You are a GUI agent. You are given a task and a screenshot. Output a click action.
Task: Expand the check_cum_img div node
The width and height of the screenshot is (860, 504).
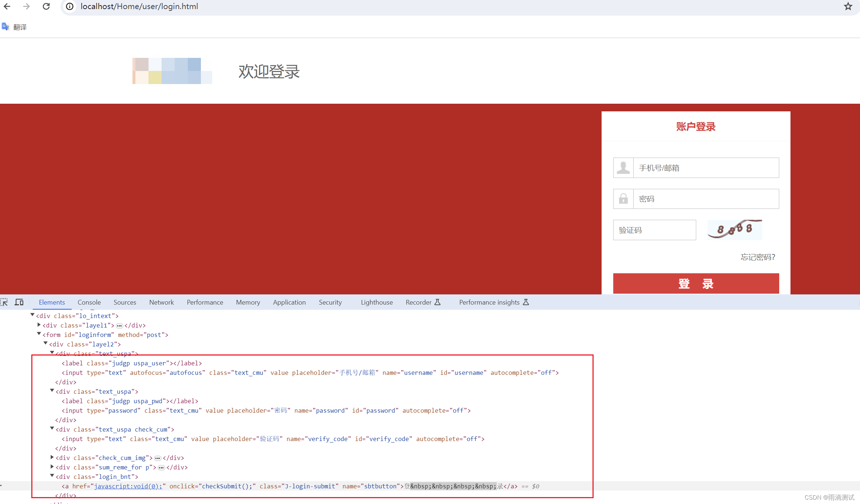(x=52, y=457)
